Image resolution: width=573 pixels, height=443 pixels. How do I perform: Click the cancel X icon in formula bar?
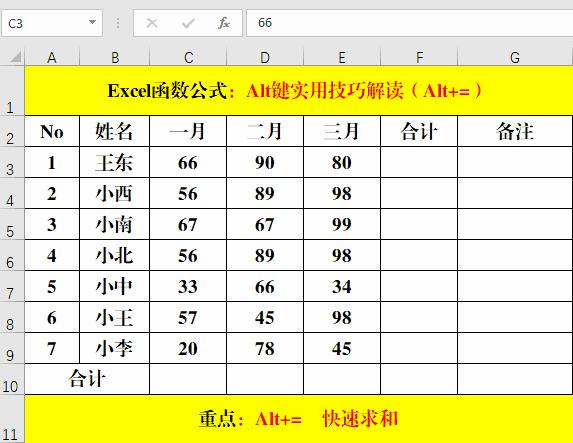pos(152,23)
